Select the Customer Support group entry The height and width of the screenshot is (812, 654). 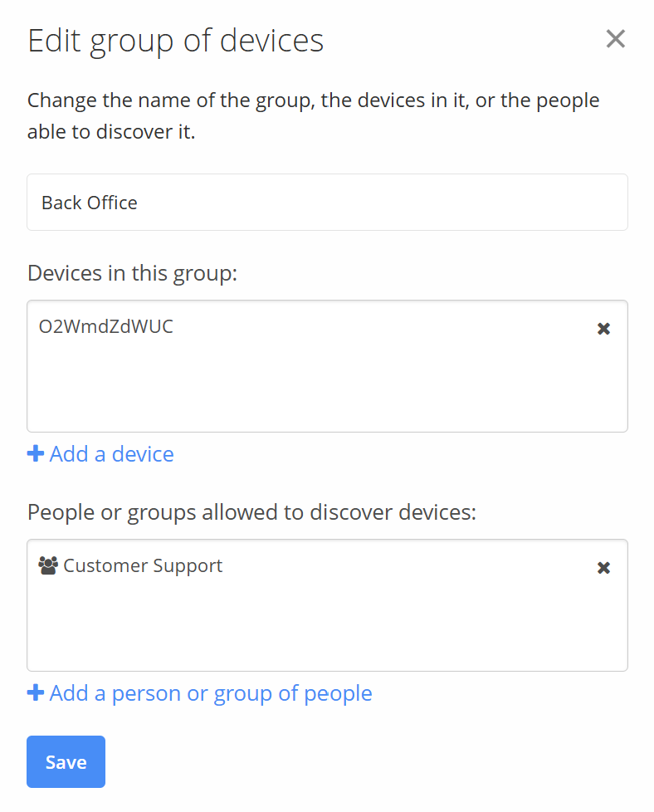point(143,566)
